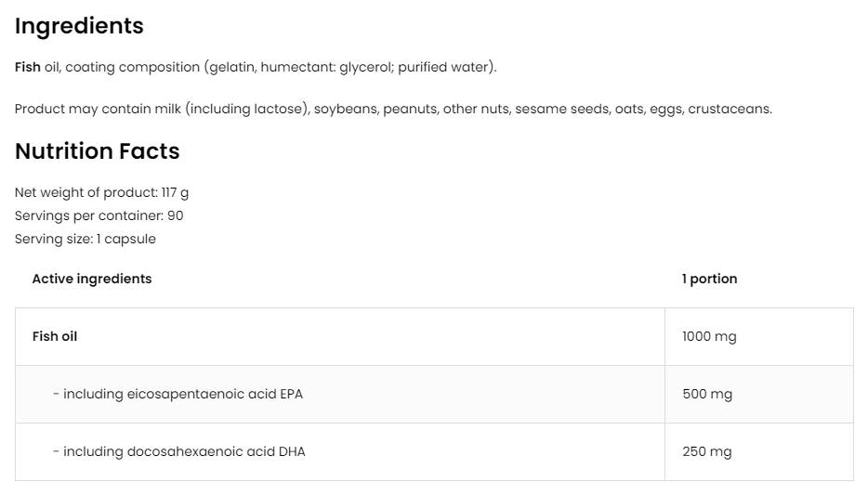
Task: Click the word gelatin in coating composition
Action: tap(230, 67)
